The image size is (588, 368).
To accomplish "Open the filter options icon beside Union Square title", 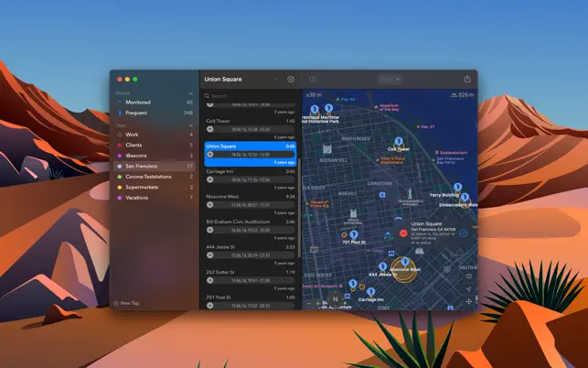I will (291, 80).
